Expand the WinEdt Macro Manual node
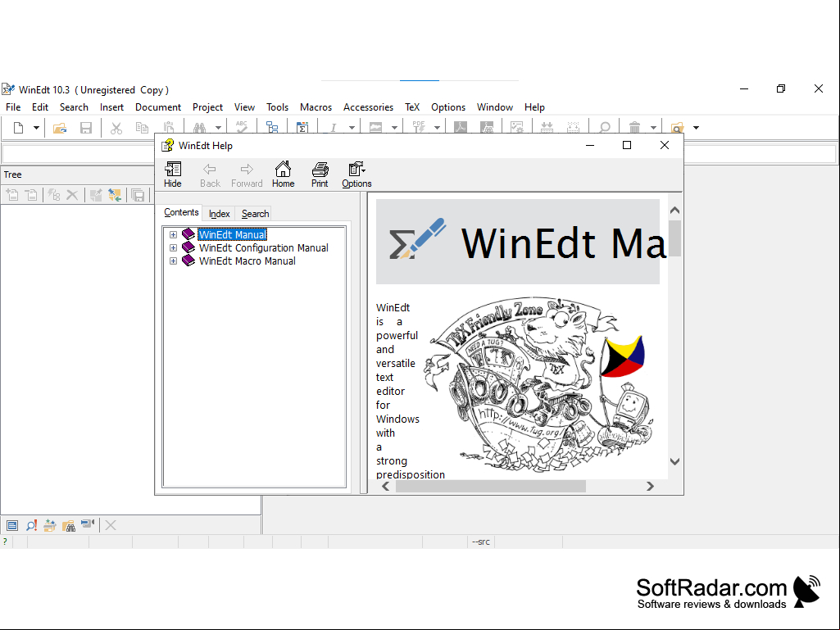The image size is (840, 630). pyautogui.click(x=173, y=261)
